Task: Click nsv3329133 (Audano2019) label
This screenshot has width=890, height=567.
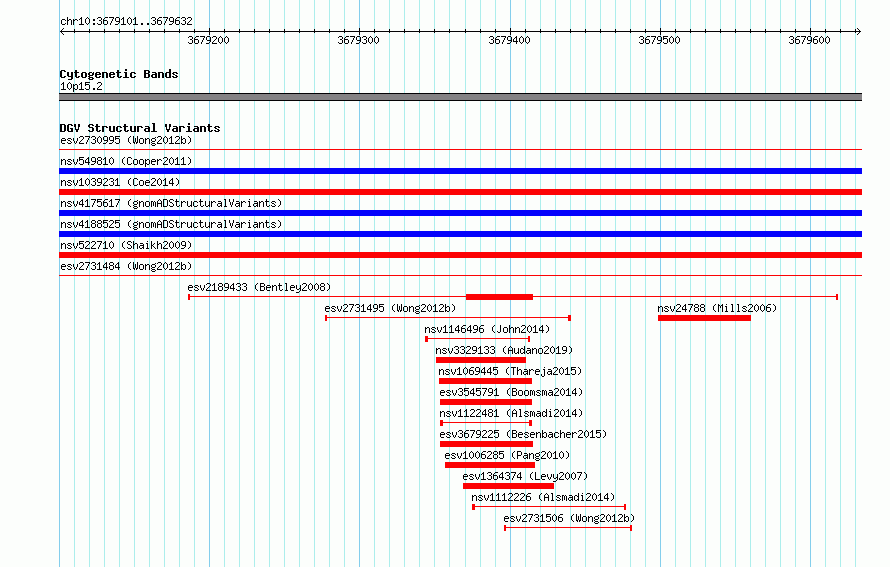Action: pyautogui.click(x=504, y=350)
